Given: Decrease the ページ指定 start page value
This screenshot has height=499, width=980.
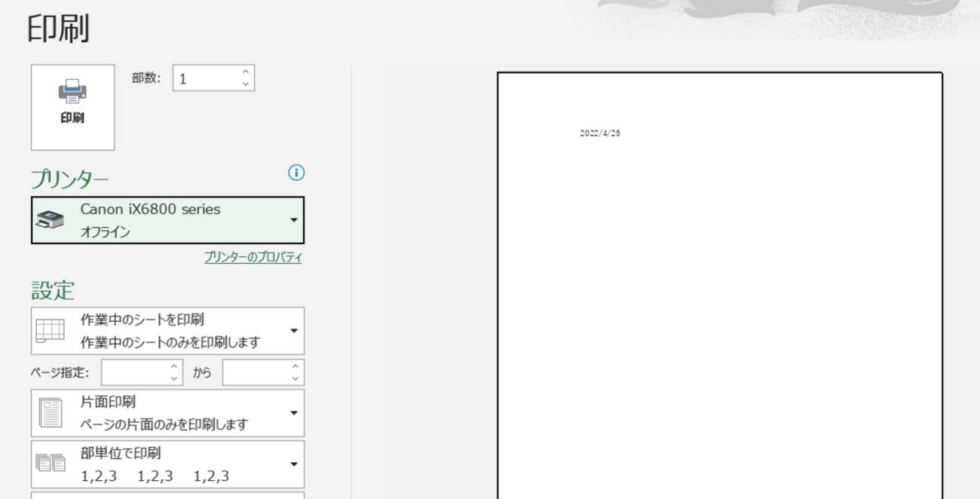Looking at the screenshot, I should click(x=174, y=378).
